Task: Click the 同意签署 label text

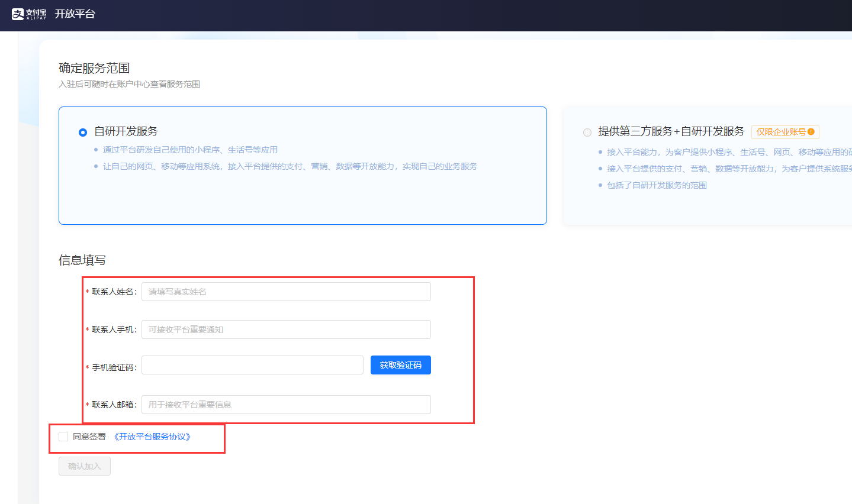Action: point(89,437)
